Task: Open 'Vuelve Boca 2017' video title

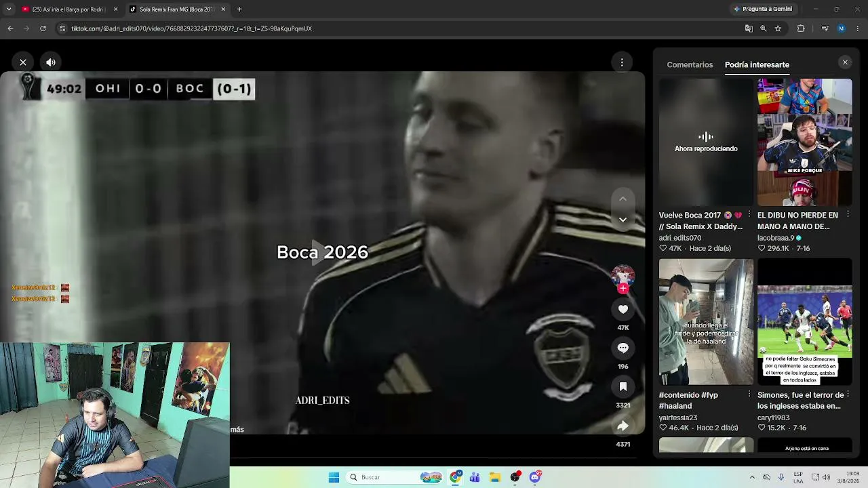Action: (701, 221)
